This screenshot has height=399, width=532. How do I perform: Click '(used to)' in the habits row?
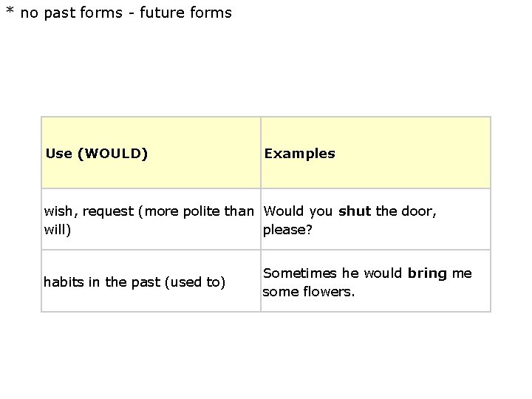point(195,282)
